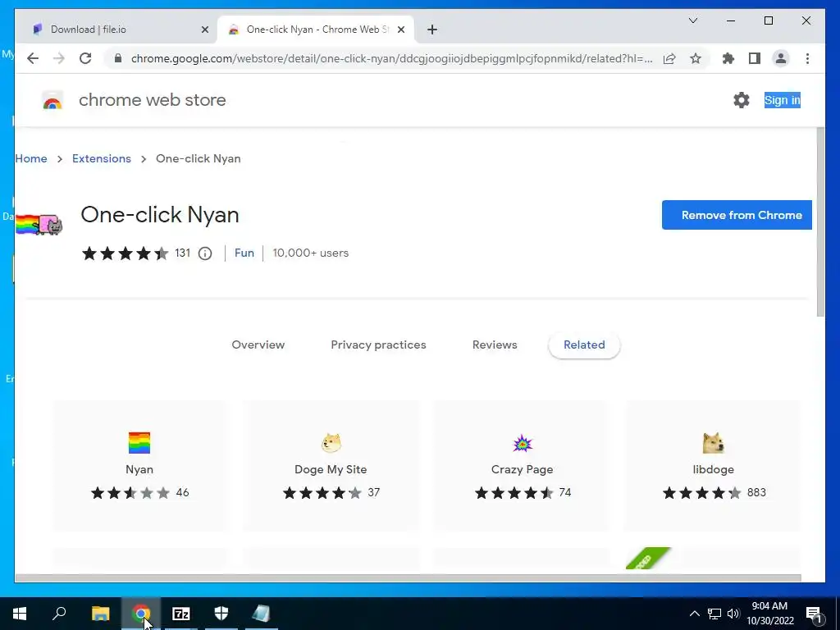The width and height of the screenshot is (840, 630).
Task: Open the Overview tab
Action: click(258, 345)
